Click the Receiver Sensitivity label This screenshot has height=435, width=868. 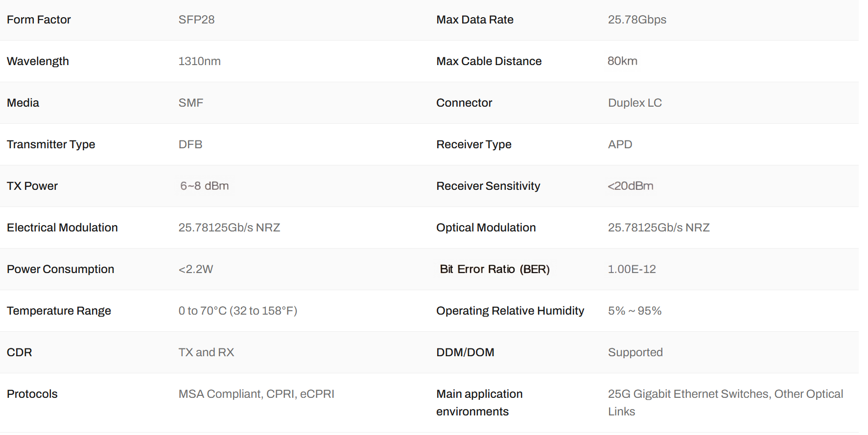coord(488,186)
